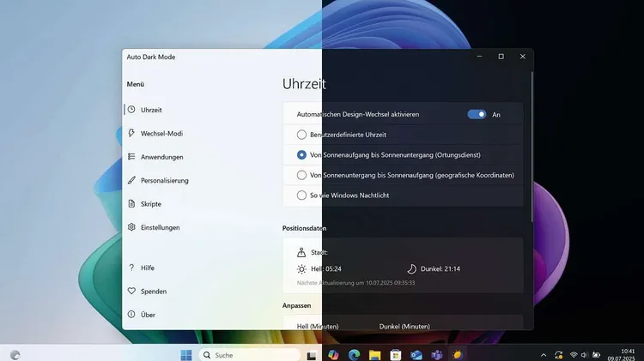Open Wi-Fi network tray icon
Image resolution: width=644 pixels, height=361 pixels.
point(574,355)
